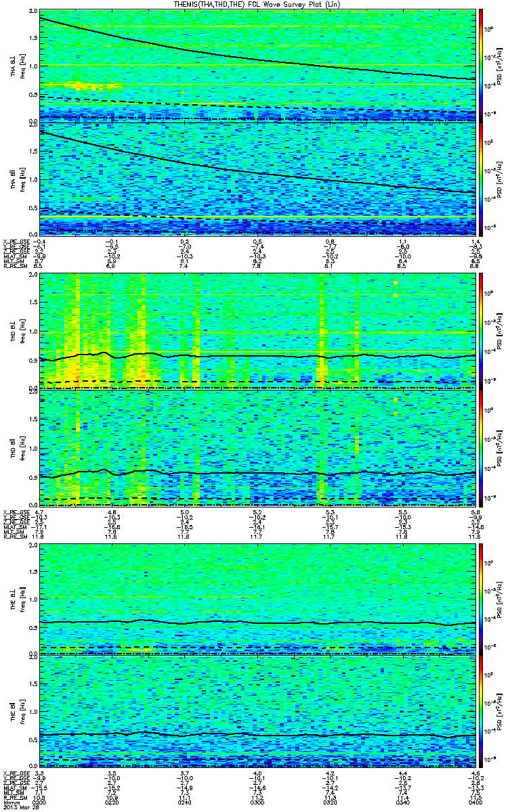This screenshot has width=508, height=812.
Task: Click the R_RE_SM row label under the THD panels
Action: pyautogui.click(x=14, y=537)
